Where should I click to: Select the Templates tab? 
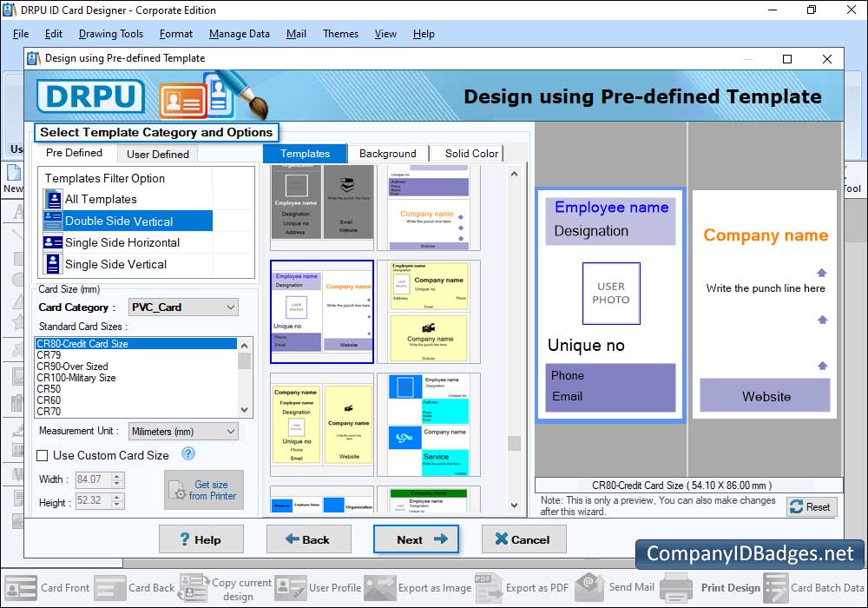305,154
